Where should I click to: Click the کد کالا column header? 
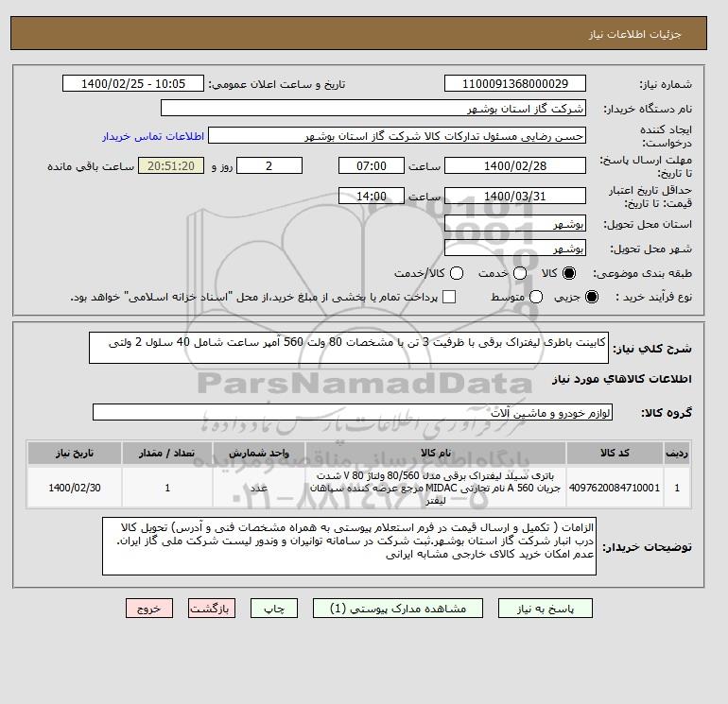615,453
